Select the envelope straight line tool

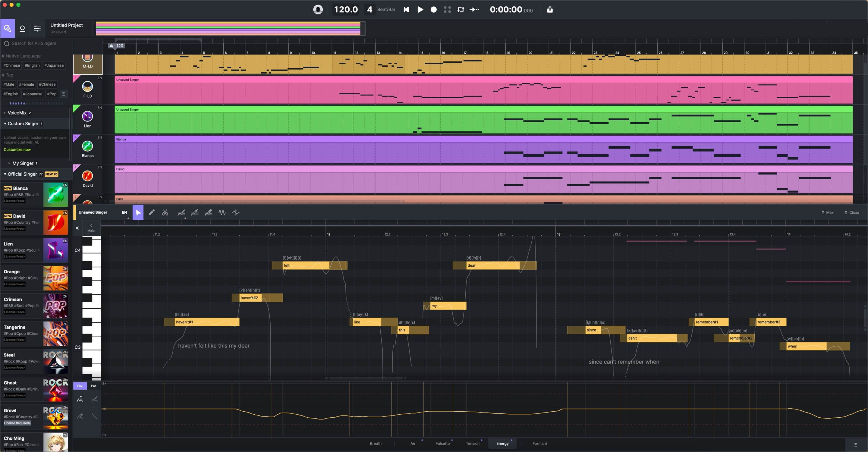click(x=94, y=416)
